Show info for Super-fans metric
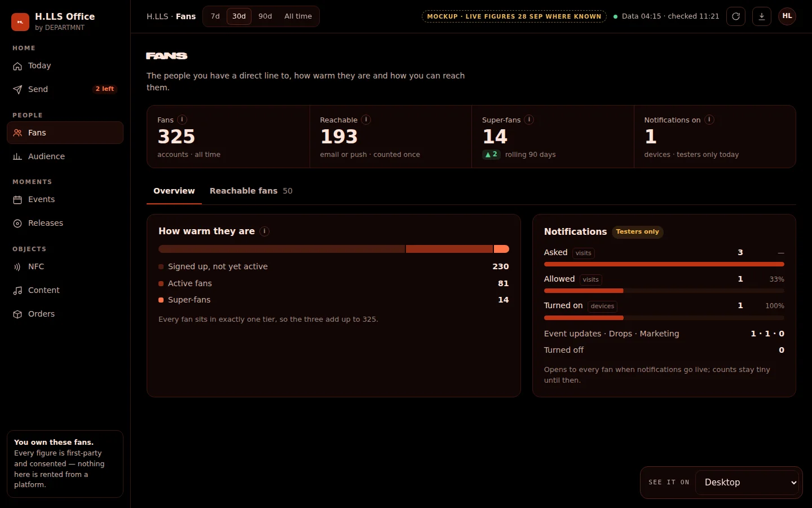Viewport: 812px width, 508px height. click(x=529, y=120)
